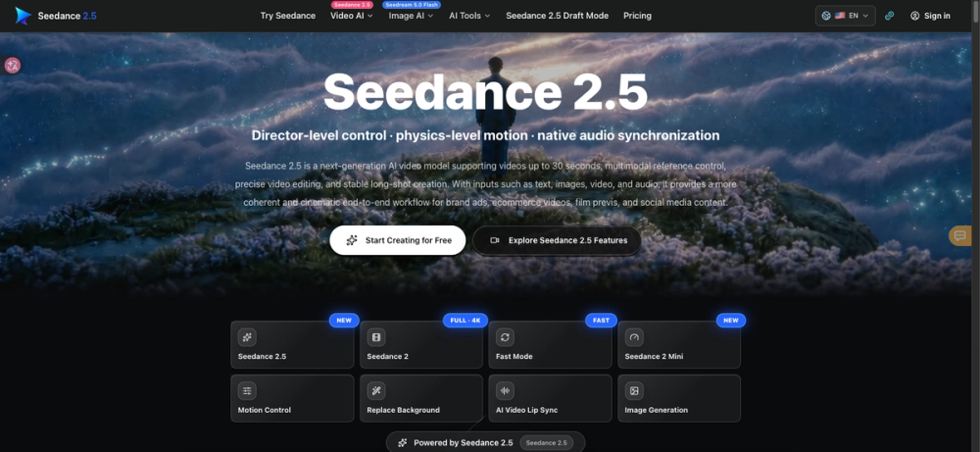Click the sparkle icon in Powered by Seedance pill
This screenshot has width=980, height=452.
[x=403, y=442]
